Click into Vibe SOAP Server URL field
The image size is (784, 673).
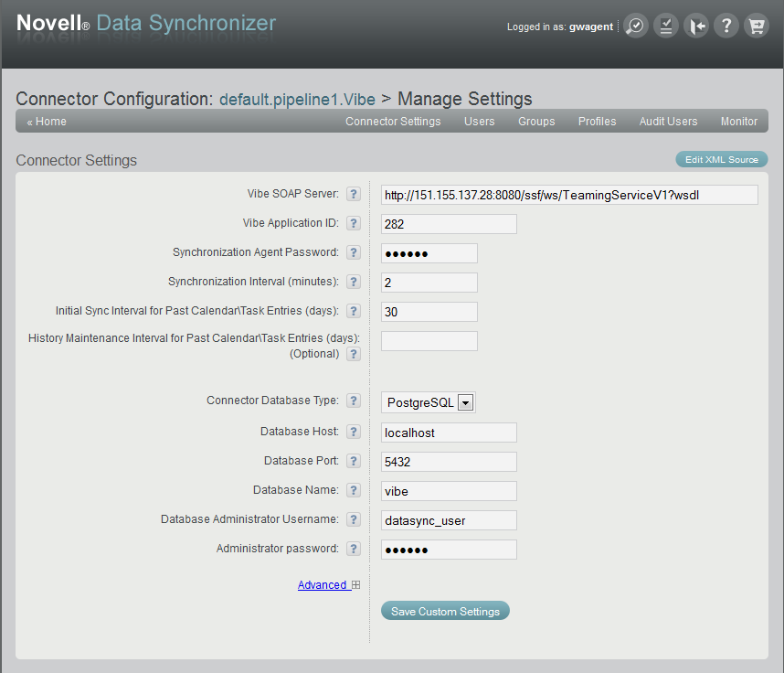569,195
